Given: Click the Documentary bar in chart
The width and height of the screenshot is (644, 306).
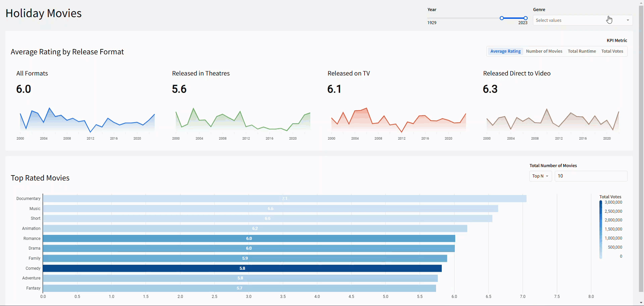Looking at the screenshot, I should [284, 199].
